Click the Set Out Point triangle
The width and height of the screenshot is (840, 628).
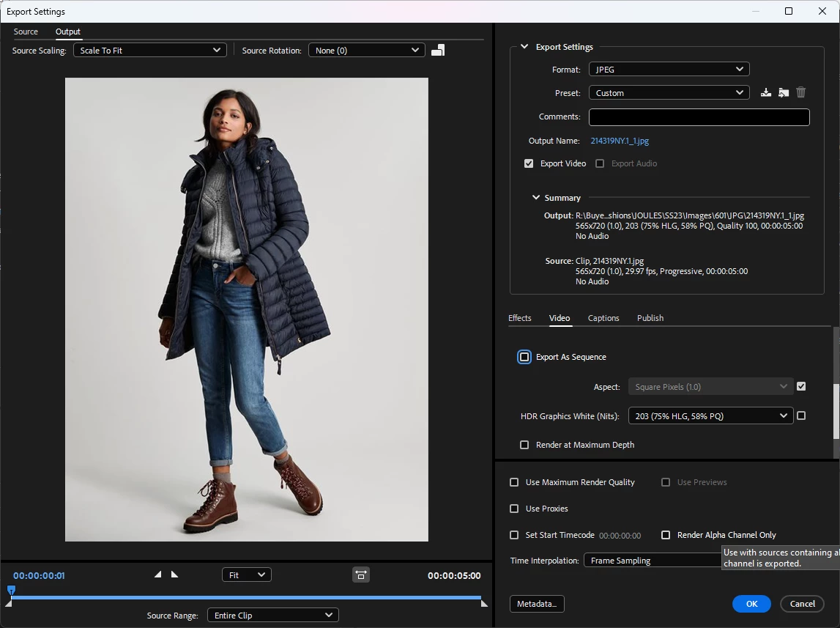coord(174,575)
